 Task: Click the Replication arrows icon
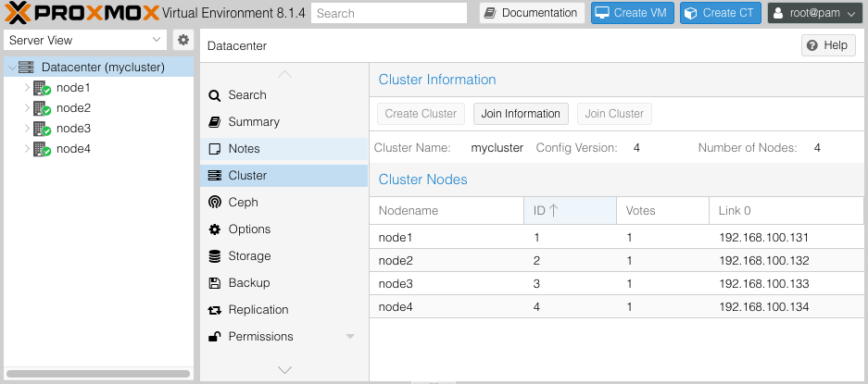click(x=214, y=310)
